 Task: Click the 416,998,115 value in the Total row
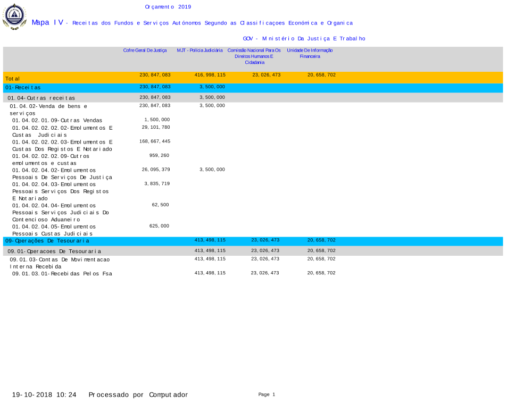click(210, 76)
